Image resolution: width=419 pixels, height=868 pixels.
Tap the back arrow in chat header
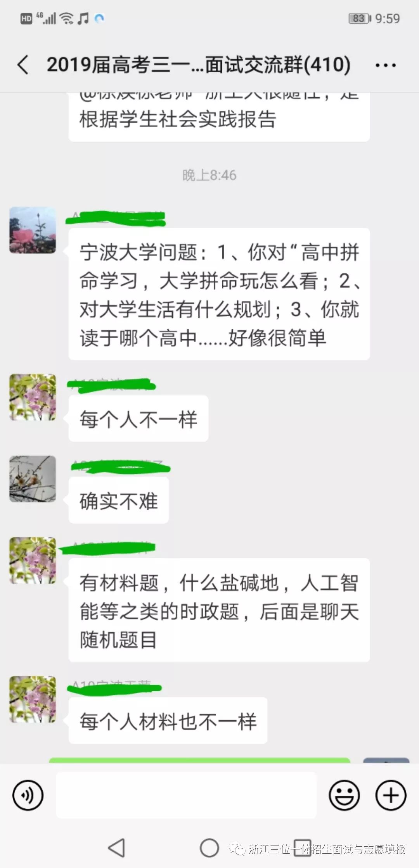pos(23,64)
